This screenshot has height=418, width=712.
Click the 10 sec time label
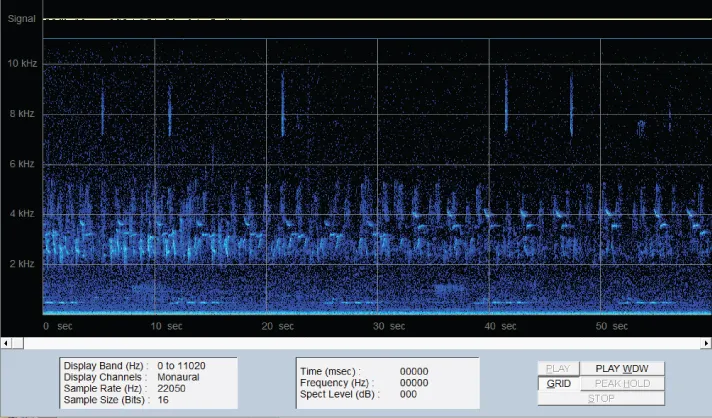(166, 326)
